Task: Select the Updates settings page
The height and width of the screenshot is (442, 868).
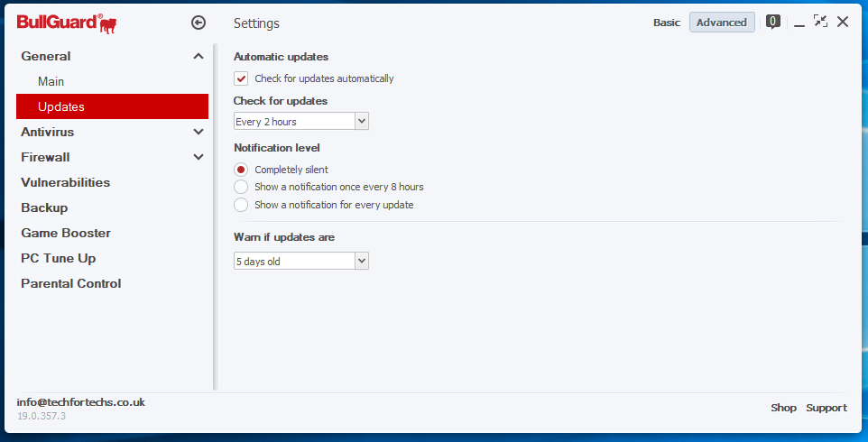Action: [x=113, y=106]
